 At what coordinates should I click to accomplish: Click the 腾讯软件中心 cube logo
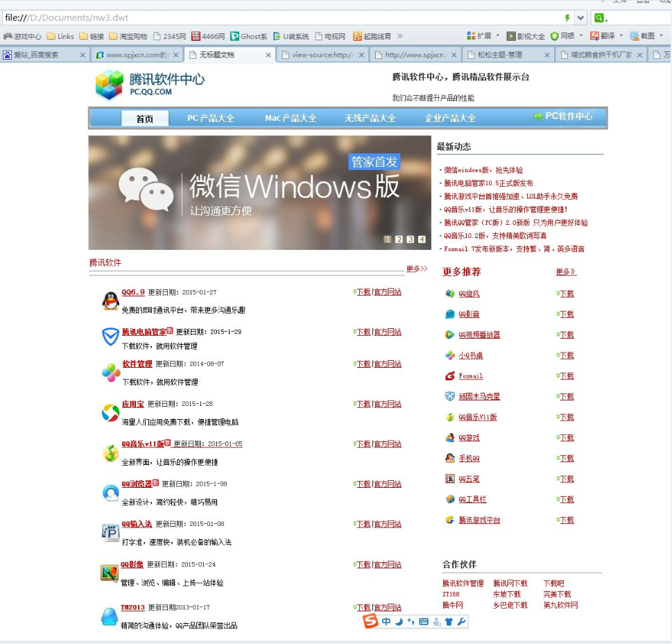click(109, 85)
